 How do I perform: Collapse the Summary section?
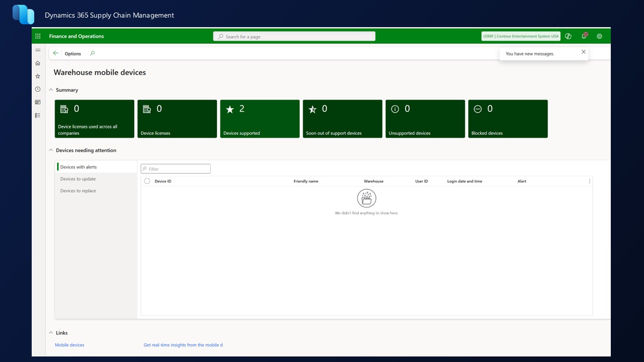pyautogui.click(x=51, y=90)
